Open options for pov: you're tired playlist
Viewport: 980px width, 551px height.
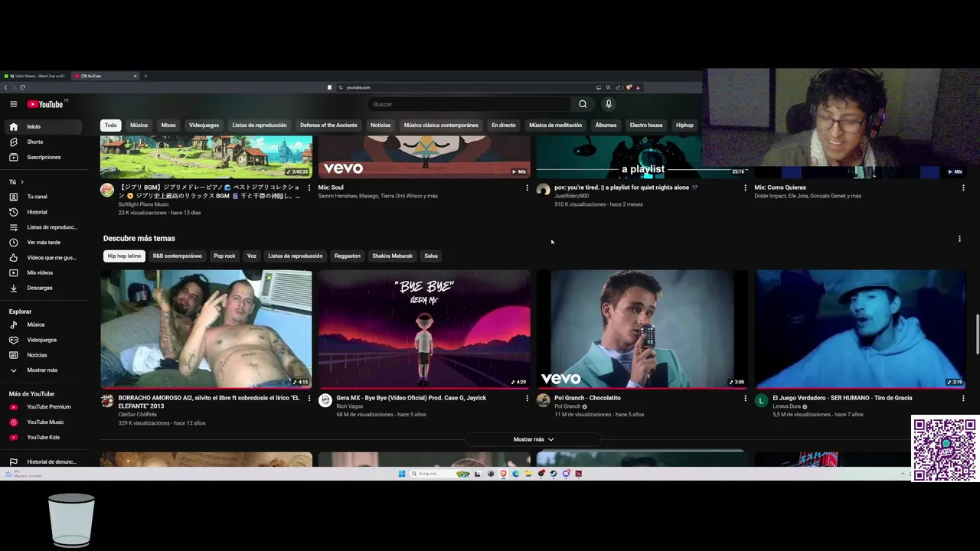745,187
